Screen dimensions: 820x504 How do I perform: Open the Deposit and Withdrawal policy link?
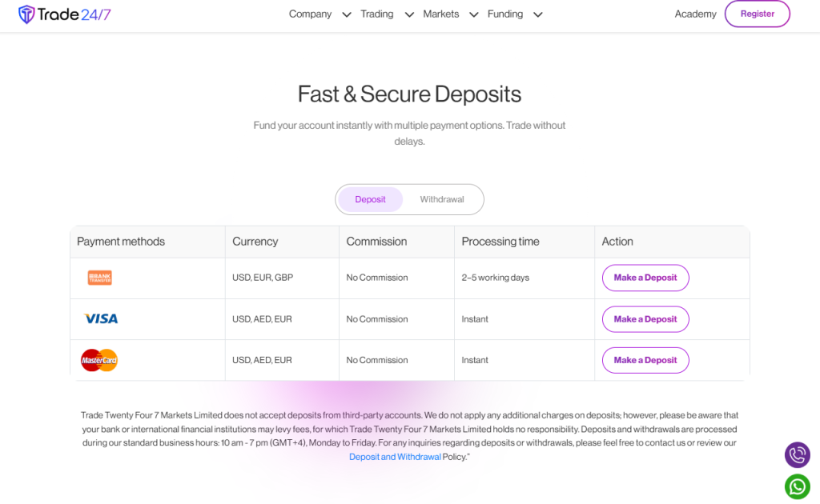395,457
